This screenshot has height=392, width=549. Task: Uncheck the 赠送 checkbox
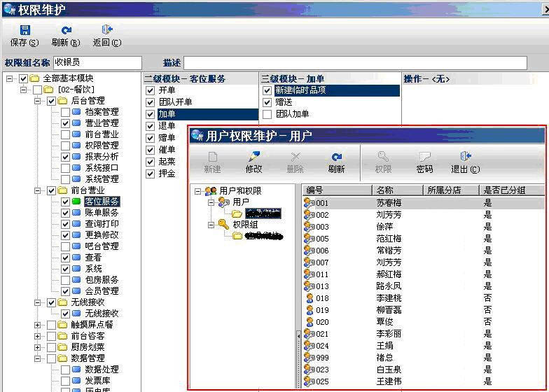pyautogui.click(x=267, y=102)
